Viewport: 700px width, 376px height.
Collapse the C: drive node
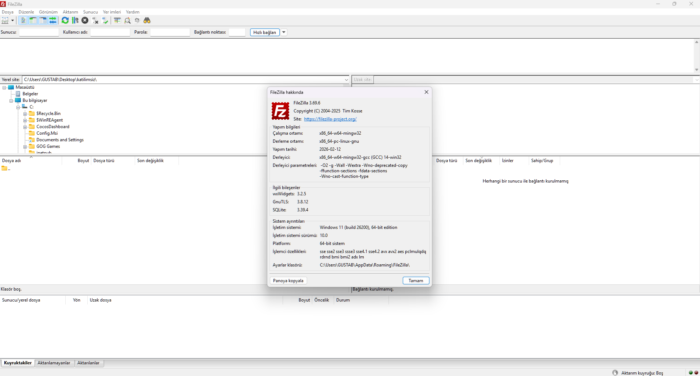pos(18,107)
